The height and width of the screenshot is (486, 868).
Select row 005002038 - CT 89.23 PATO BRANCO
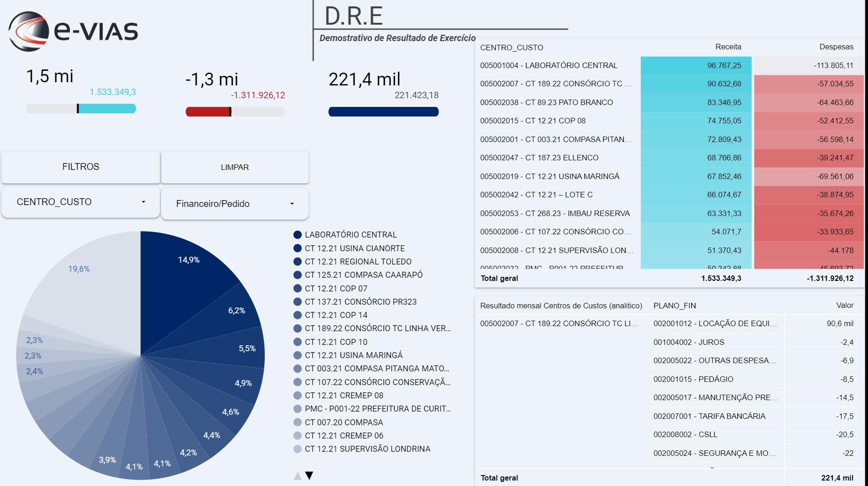tap(669, 102)
